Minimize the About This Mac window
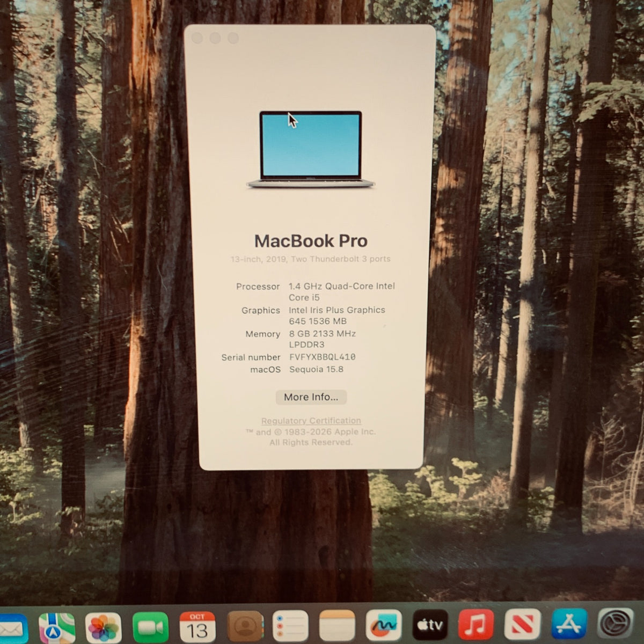Screen dimensions: 644x644 (x=215, y=38)
